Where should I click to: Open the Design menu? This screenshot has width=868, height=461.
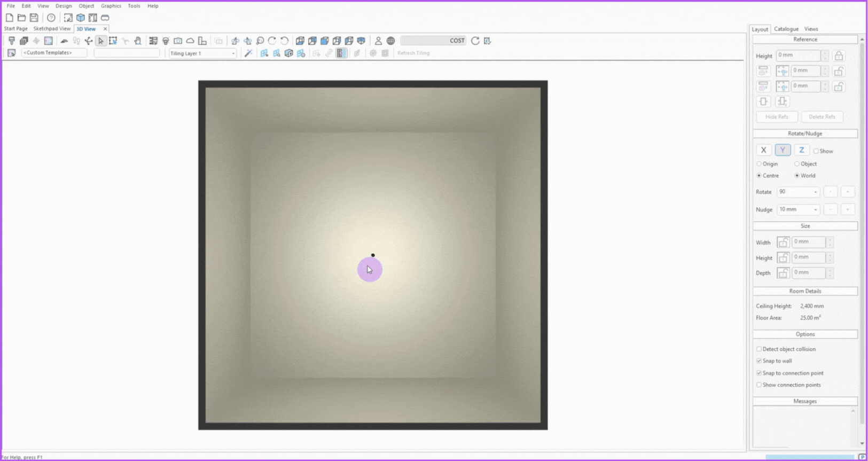click(x=64, y=6)
